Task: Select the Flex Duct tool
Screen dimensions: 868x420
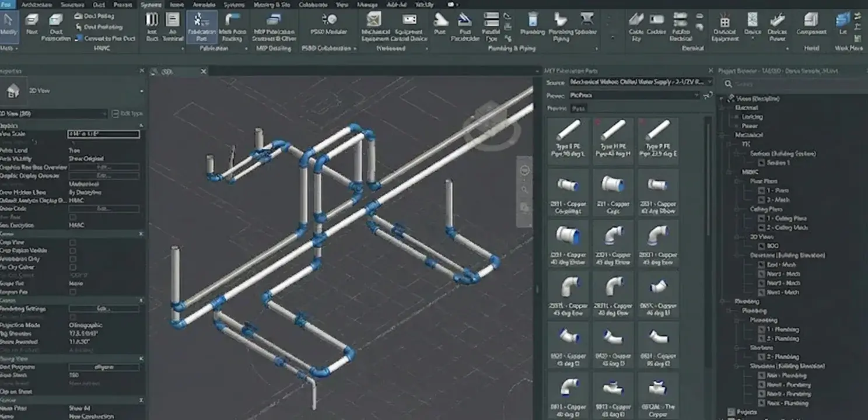Action: coord(152,27)
